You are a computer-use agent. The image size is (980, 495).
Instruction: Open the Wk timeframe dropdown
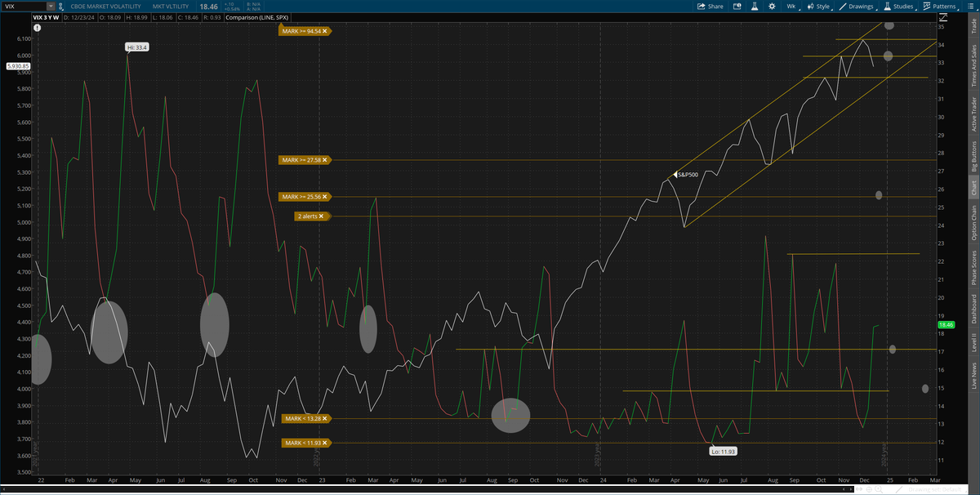coord(792,7)
